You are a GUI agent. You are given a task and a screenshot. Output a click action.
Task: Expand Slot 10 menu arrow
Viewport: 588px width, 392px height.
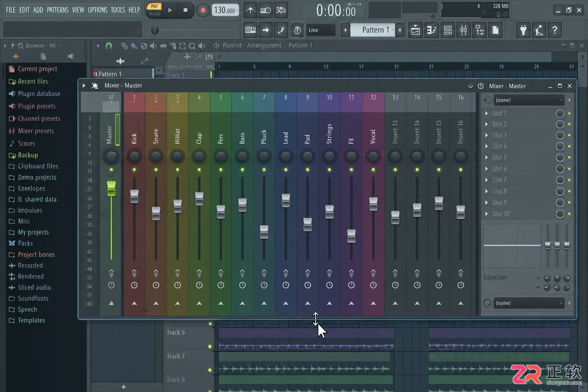pos(486,214)
